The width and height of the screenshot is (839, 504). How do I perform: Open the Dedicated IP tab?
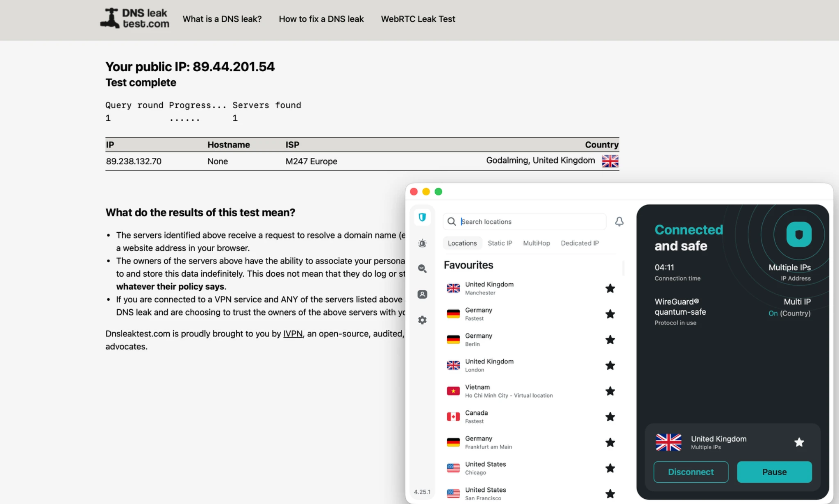pos(580,243)
